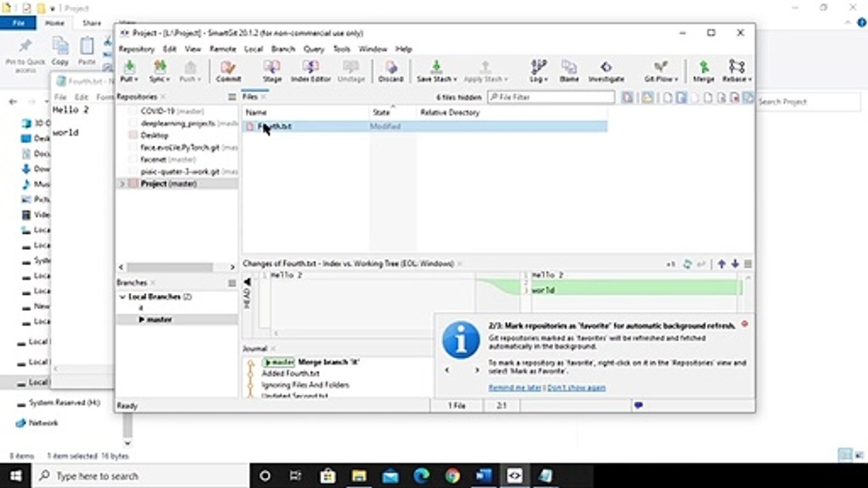Click the blue speech bubble status icon
Screen dimensions: 868x488
point(638,405)
